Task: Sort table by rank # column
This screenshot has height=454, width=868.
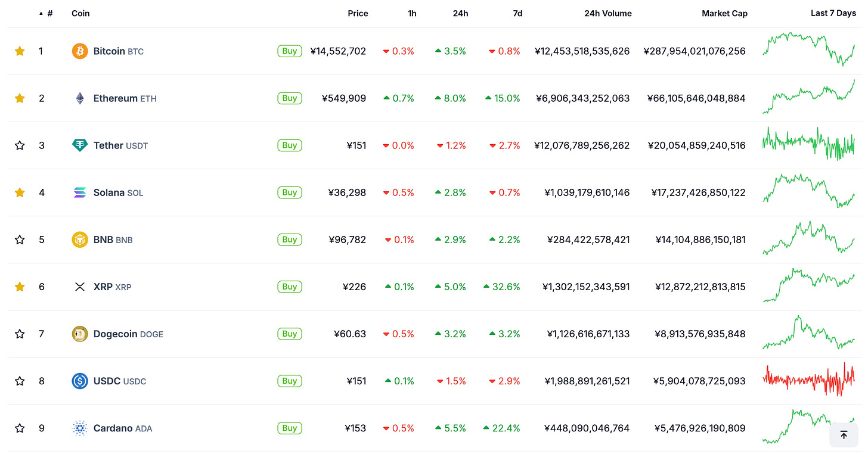Action: coord(46,13)
